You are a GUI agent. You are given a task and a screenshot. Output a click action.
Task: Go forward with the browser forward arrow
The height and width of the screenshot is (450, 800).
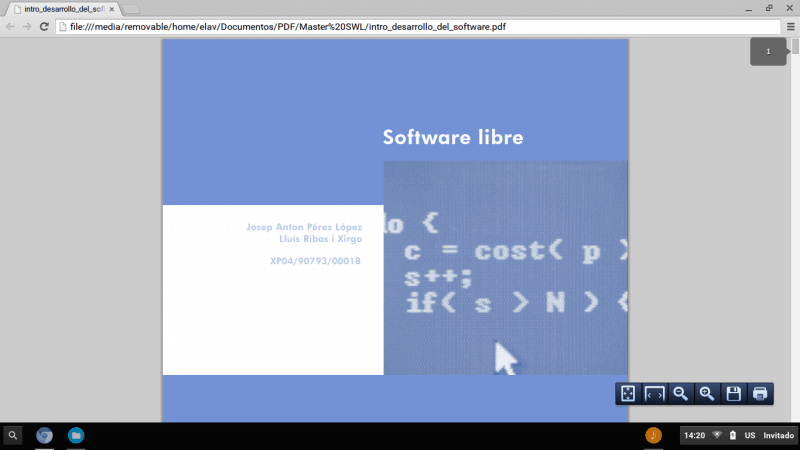coord(27,27)
